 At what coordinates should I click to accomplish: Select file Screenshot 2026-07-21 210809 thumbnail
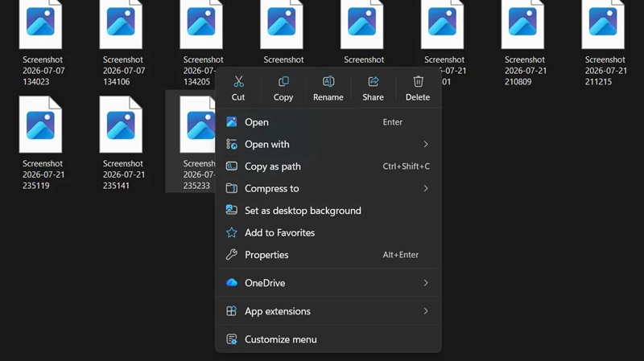(x=522, y=25)
